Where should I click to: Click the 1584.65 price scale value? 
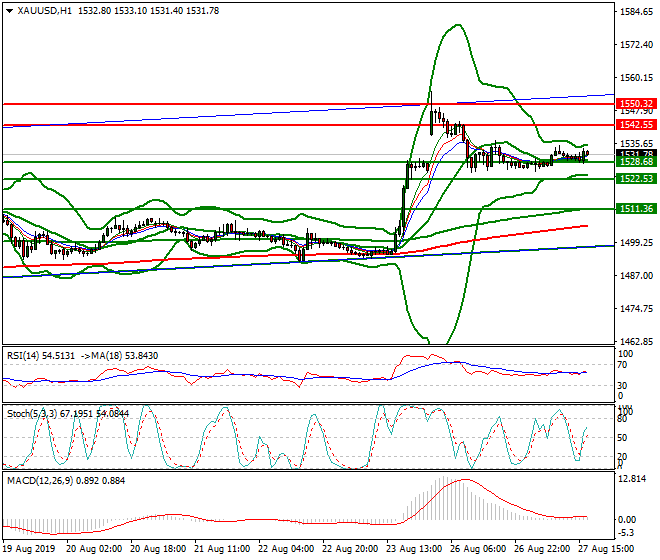click(x=636, y=12)
